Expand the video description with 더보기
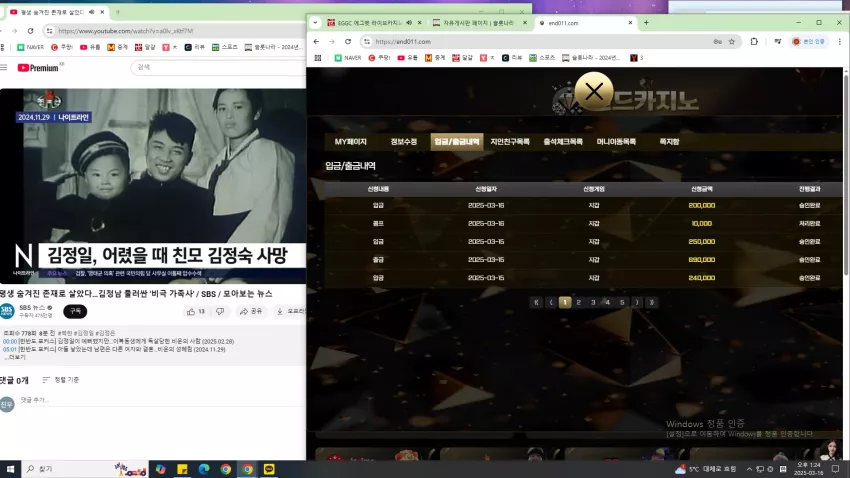Image resolution: width=850 pixels, height=478 pixels. 15,357
